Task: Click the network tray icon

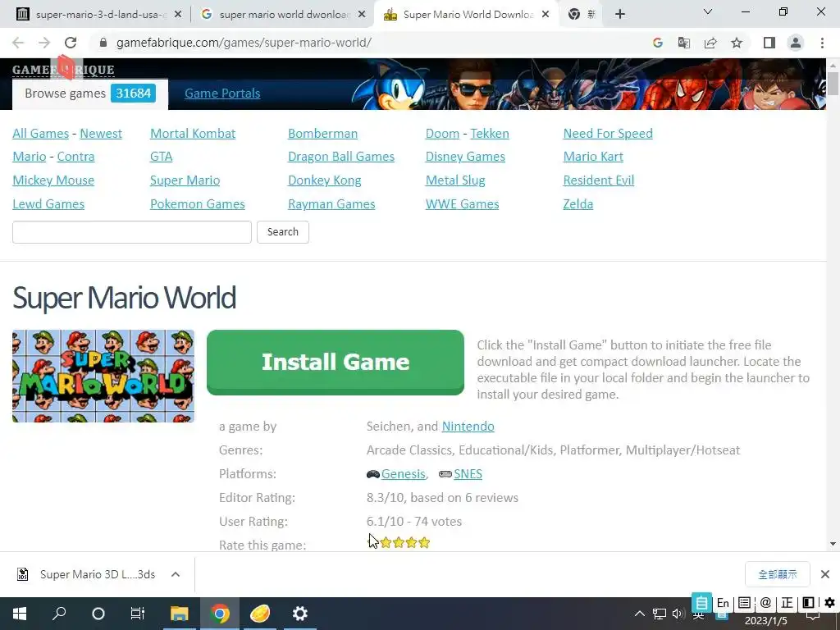Action: point(660,614)
